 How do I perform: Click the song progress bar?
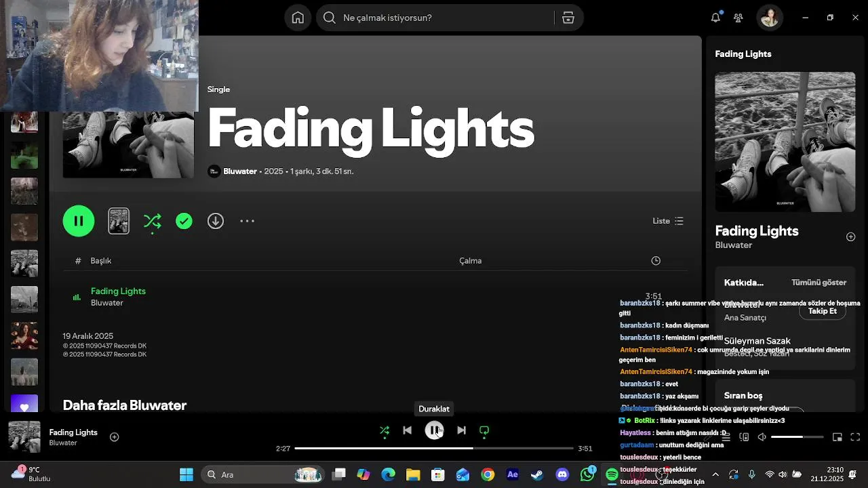point(434,449)
